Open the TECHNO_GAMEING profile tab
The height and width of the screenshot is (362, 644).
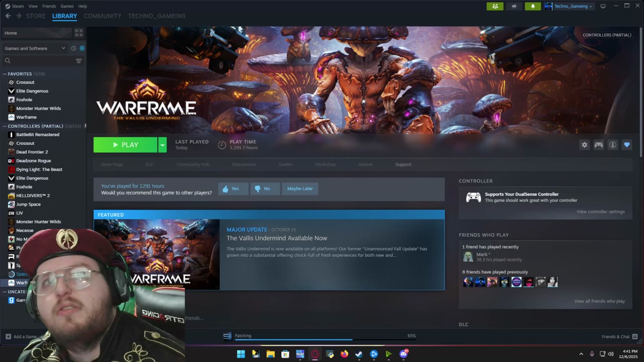tap(156, 16)
